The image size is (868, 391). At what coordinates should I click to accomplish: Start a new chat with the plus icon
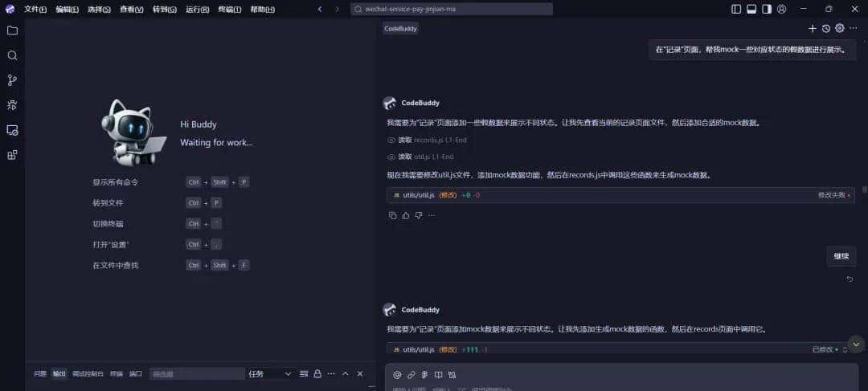(x=812, y=28)
